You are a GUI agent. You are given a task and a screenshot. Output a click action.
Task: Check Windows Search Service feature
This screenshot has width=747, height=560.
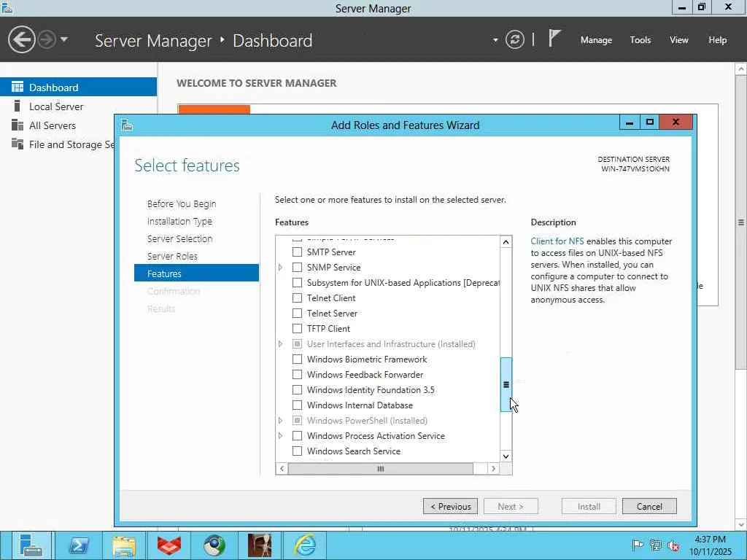point(297,451)
